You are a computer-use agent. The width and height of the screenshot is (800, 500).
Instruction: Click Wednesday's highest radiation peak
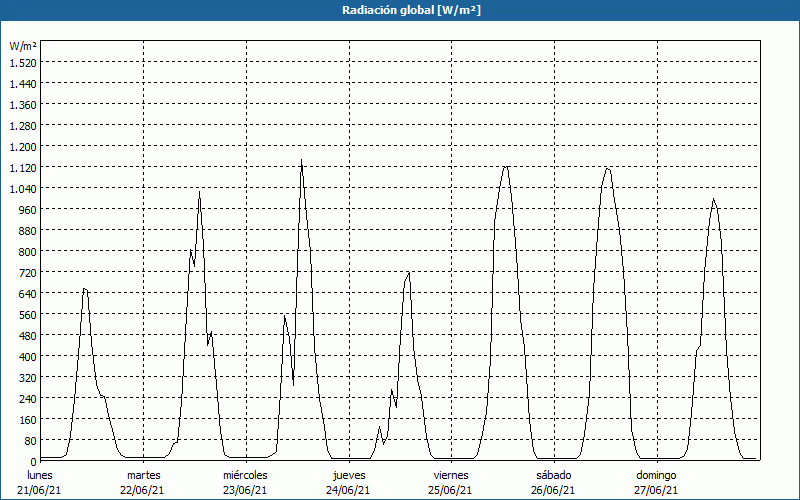302,160
